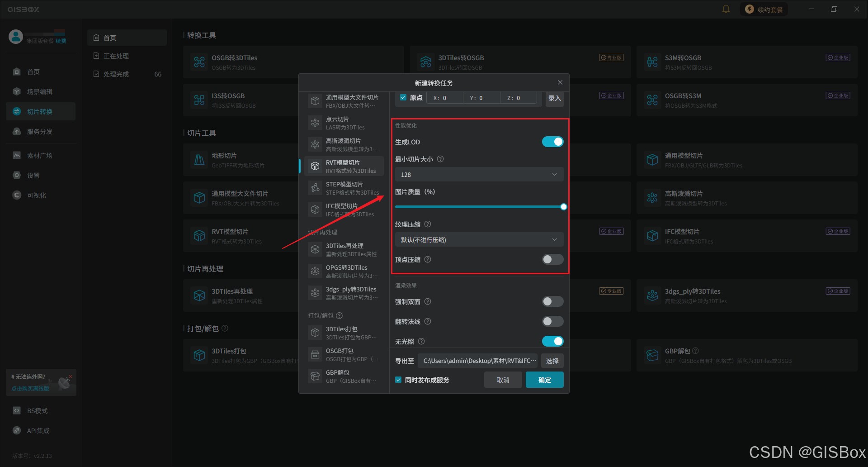Click the Z coordinate input field

coord(519,98)
